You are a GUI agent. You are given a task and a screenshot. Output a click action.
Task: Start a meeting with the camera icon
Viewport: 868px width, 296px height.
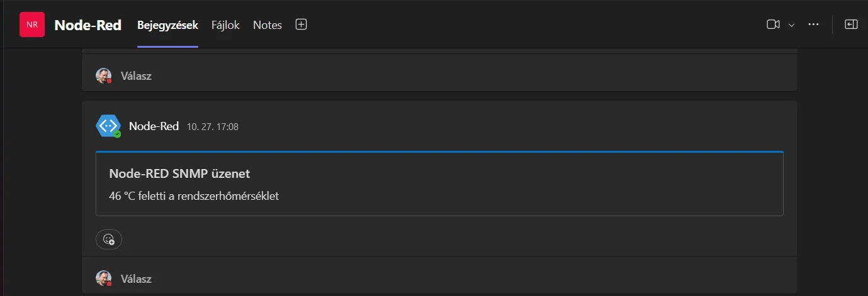point(773,25)
